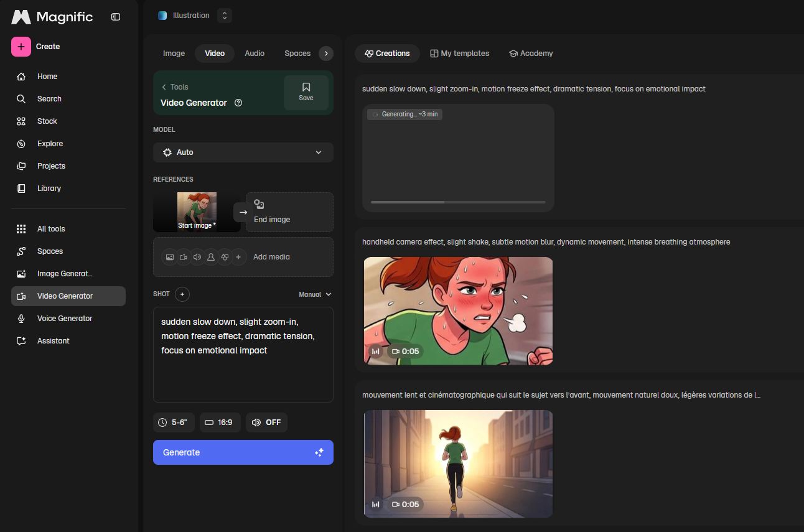This screenshot has width=804, height=532.
Task: Click the 0:05 duration badge on sunset running video
Action: pyautogui.click(x=405, y=505)
